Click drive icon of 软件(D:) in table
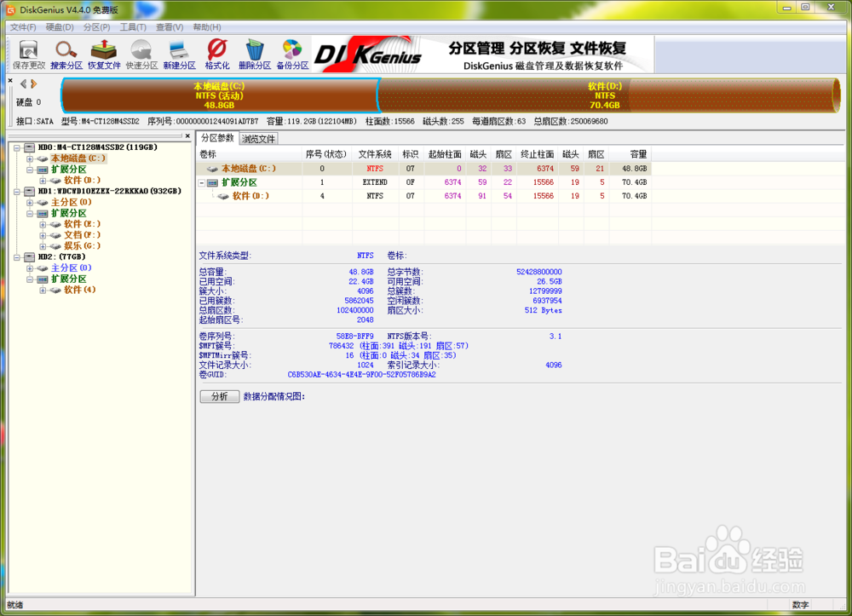This screenshot has width=852, height=616. point(222,196)
